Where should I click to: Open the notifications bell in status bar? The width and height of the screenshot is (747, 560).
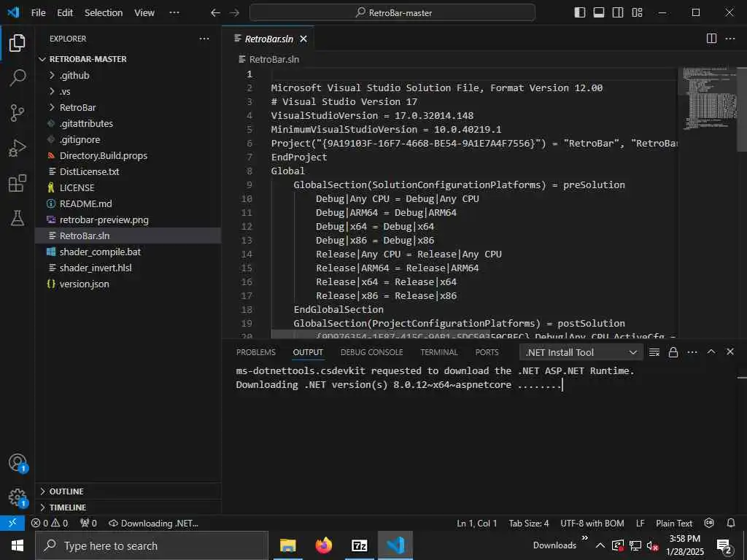click(x=731, y=523)
